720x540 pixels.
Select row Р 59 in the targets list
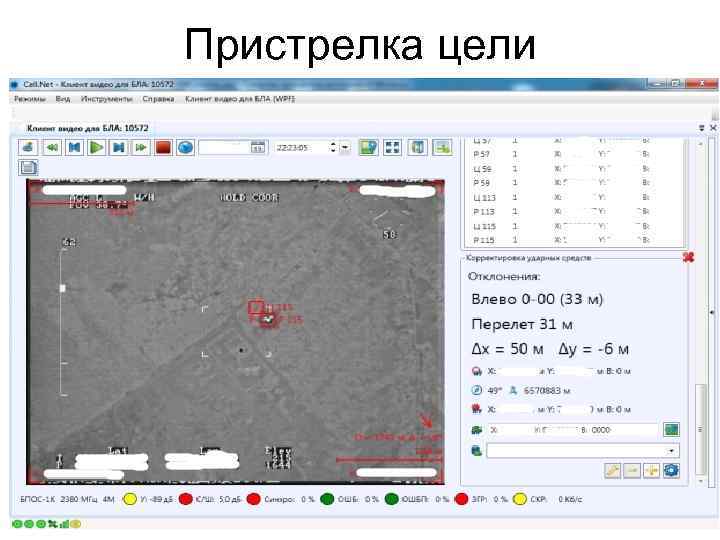574,183
